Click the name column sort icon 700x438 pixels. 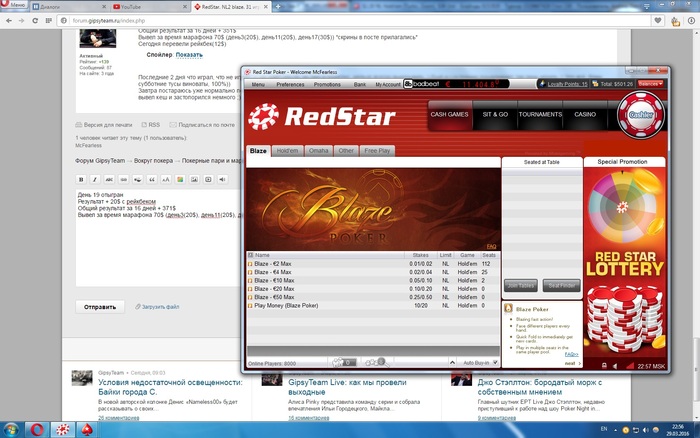(250, 255)
